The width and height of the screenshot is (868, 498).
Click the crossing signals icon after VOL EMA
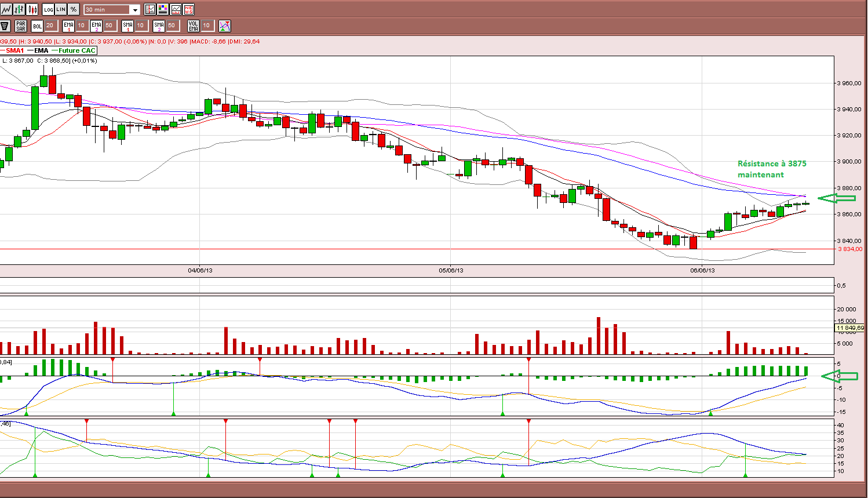click(x=225, y=26)
